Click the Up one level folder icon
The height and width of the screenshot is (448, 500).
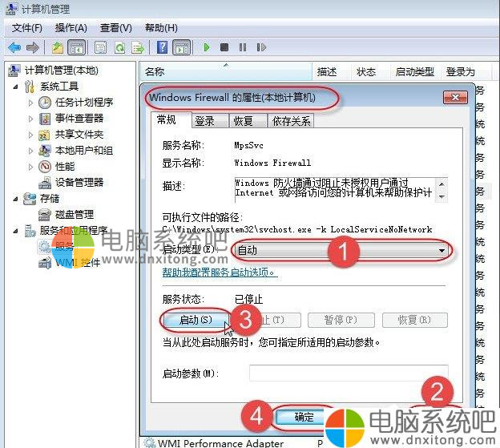click(x=58, y=47)
